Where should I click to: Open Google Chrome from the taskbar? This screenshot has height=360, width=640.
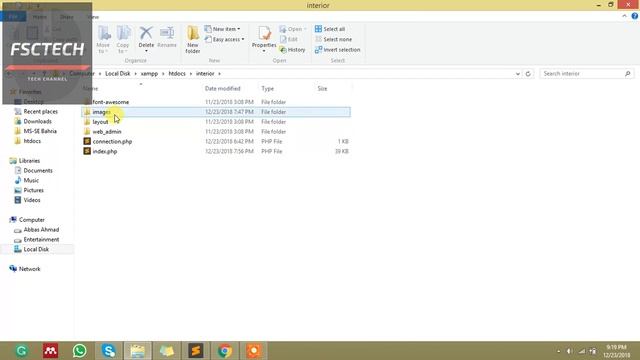pos(225,351)
